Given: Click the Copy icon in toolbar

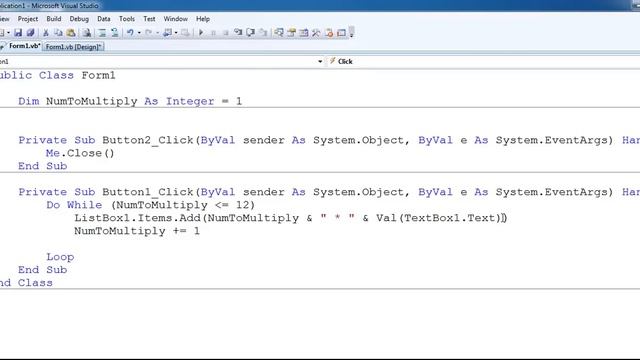Looking at the screenshot, I should (x=58, y=33).
